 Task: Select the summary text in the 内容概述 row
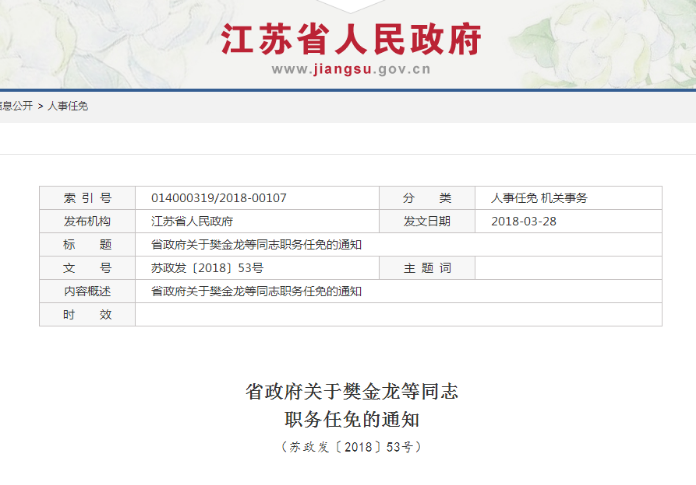(256, 291)
